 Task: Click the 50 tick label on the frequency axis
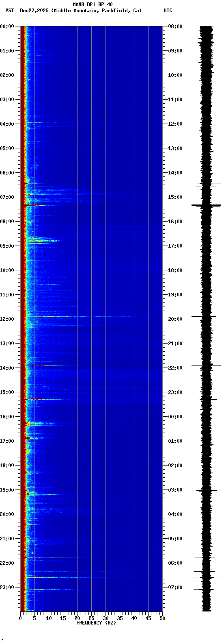coord(162,618)
